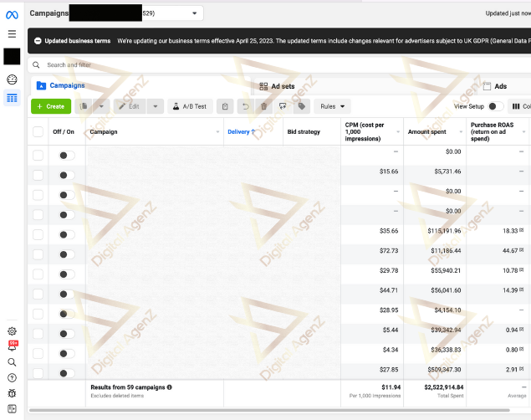Screen dimensions: 531x420
Task: Click the sidebar panel toggle icon at bottom
Action: click(x=12, y=409)
